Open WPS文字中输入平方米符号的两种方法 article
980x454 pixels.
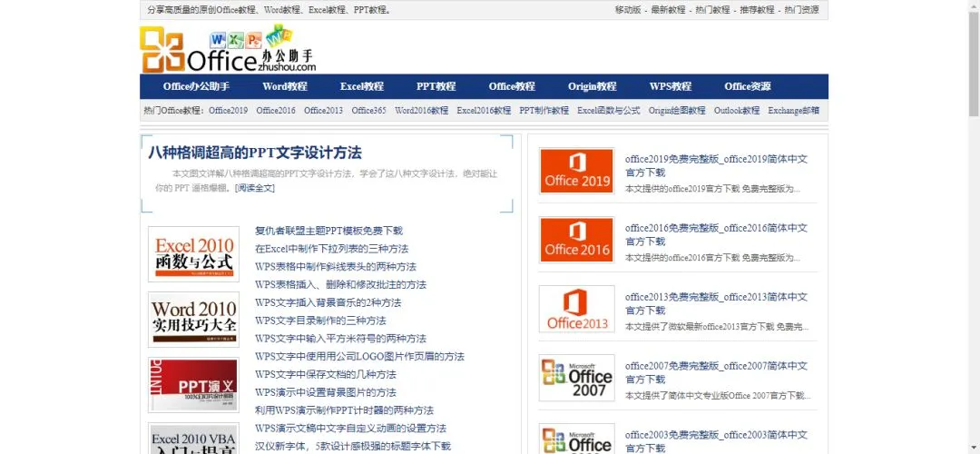coord(340,339)
